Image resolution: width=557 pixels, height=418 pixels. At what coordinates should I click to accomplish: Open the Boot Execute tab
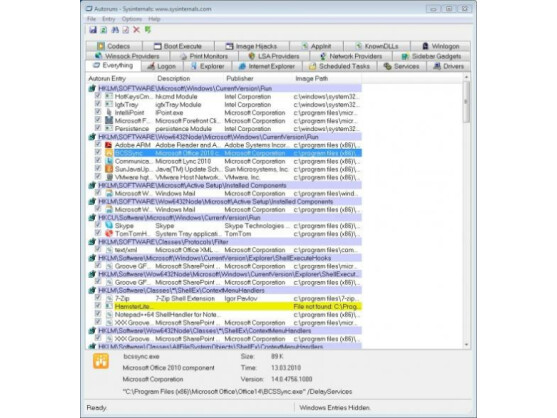(x=178, y=46)
